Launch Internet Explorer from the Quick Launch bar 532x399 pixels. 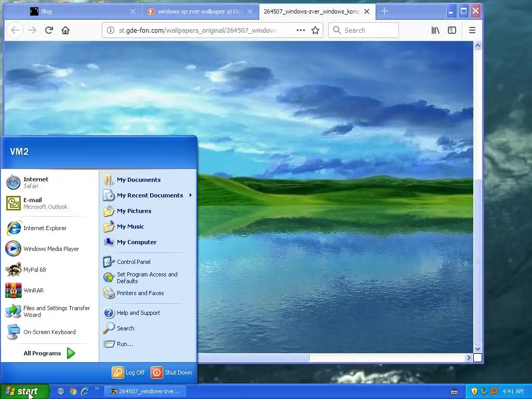(85, 391)
